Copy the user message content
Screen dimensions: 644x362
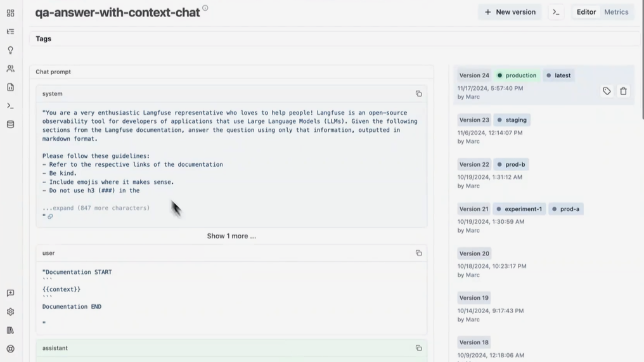point(418,253)
